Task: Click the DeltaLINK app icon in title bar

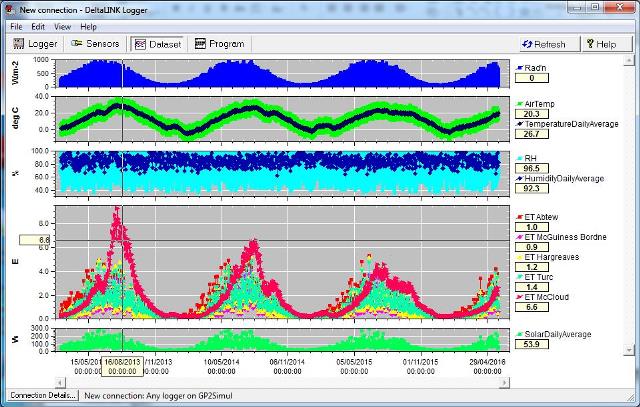Action: [11, 10]
